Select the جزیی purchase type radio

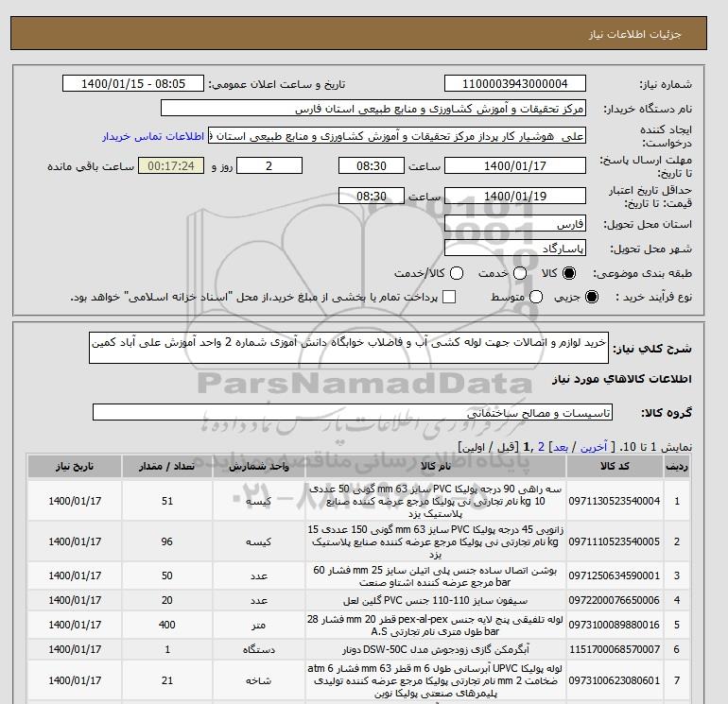click(592, 297)
